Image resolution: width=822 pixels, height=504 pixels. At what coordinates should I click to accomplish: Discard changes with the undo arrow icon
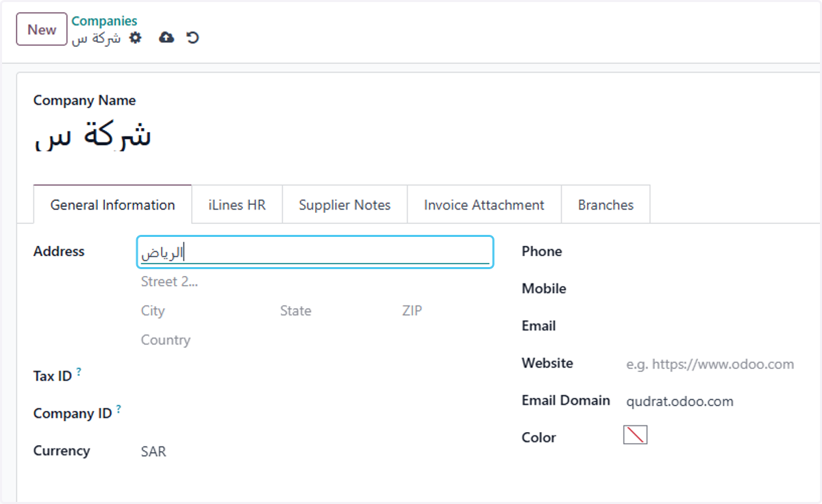(192, 38)
